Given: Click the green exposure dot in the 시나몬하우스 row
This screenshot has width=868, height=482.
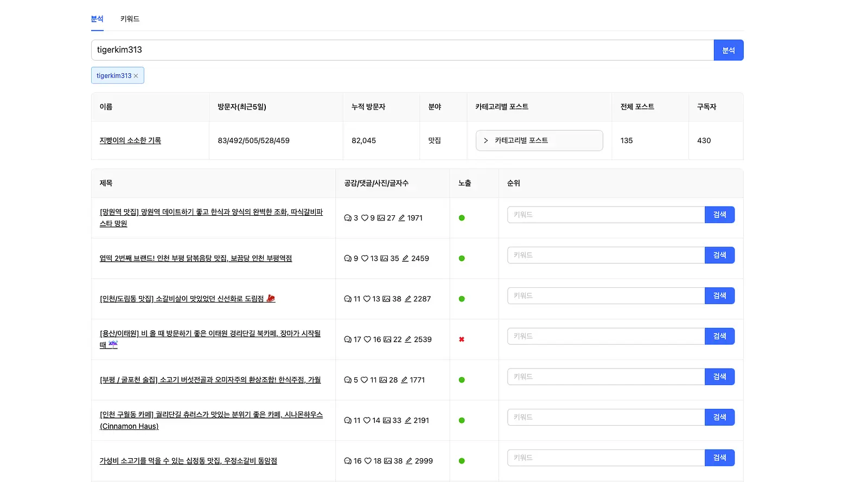Looking at the screenshot, I should tap(462, 420).
